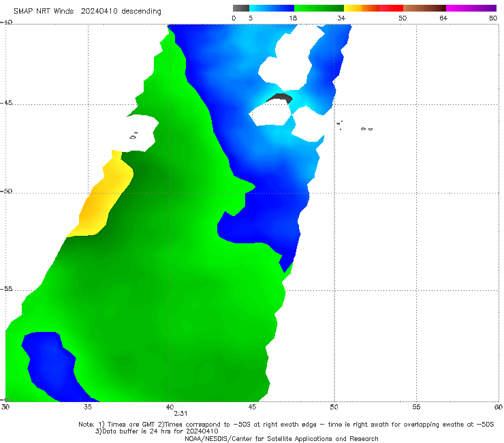Click the color bar label '50'

tap(403, 18)
